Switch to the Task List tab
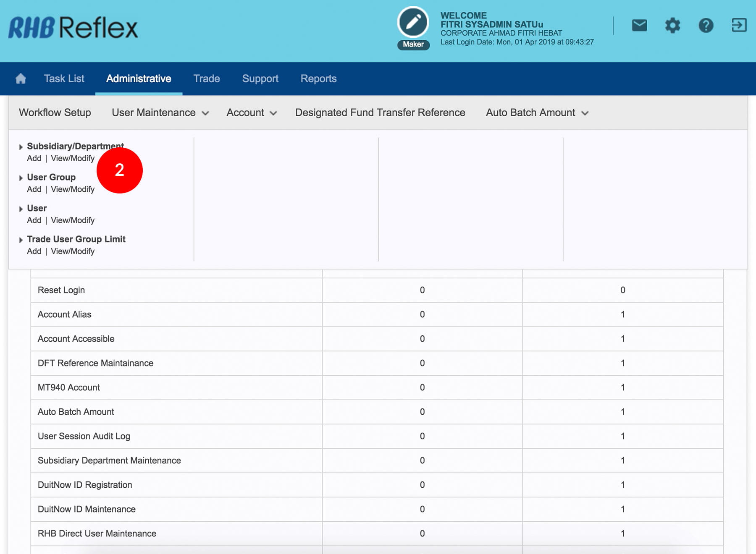Viewport: 756px width, 554px height. pos(64,78)
